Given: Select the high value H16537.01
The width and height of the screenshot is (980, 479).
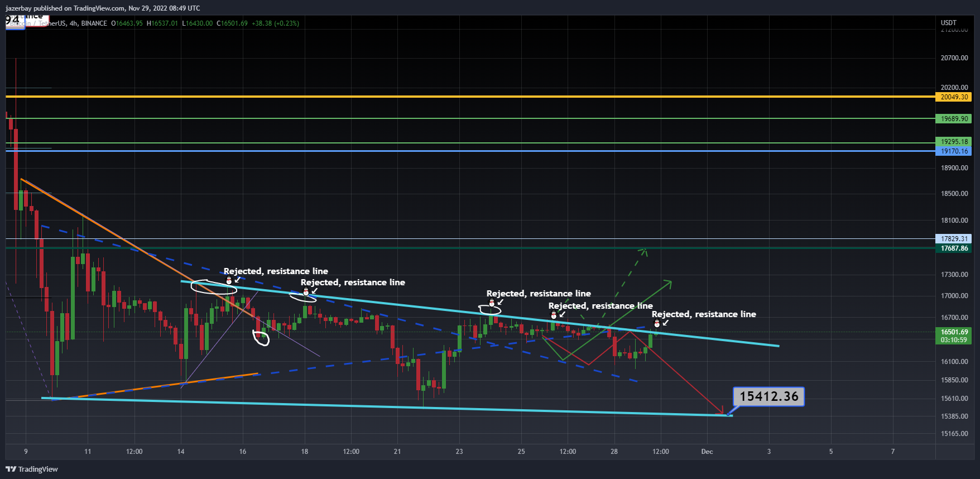Looking at the screenshot, I should point(162,23).
